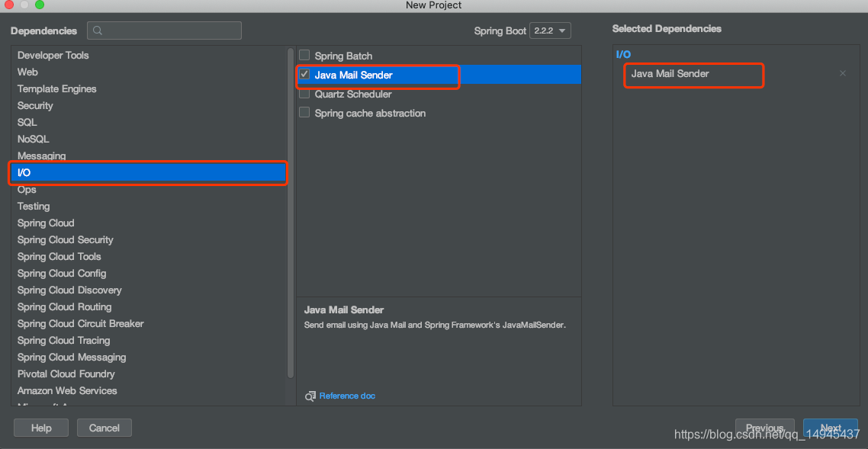Enable the Spring Batch checkbox

pyautogui.click(x=304, y=56)
